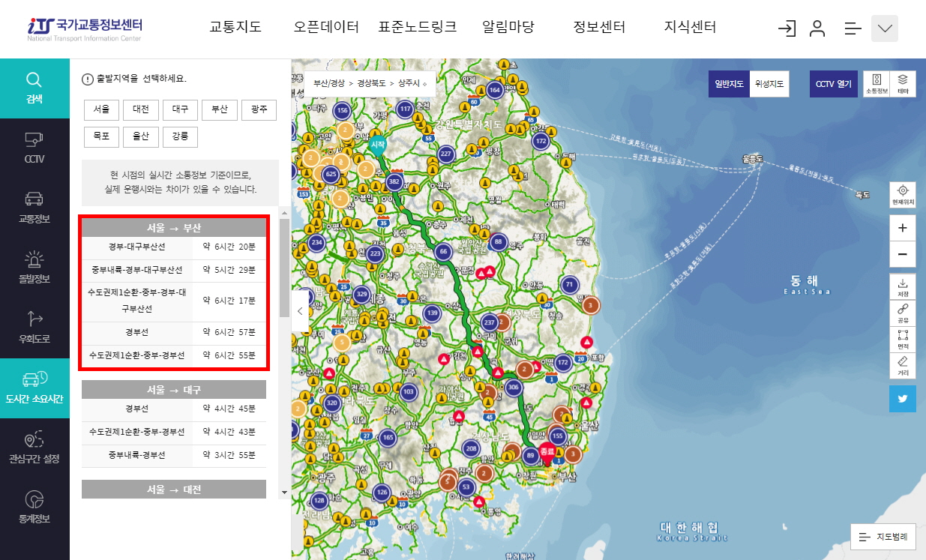Select the 약 4시간 45분 경부선 row
926x560 pixels.
point(174,410)
